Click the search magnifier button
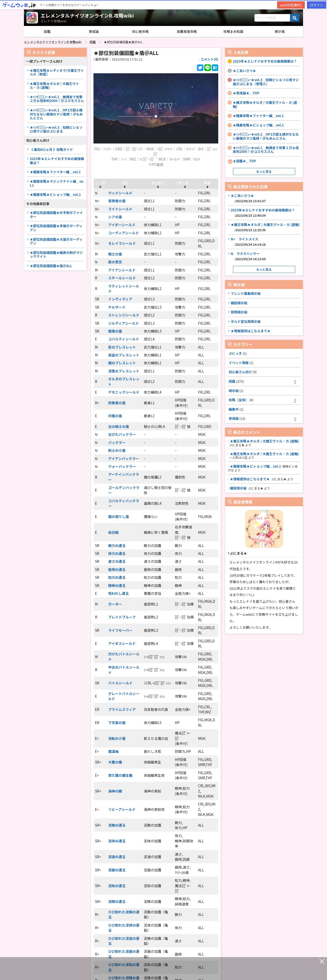327x980 pixels. click(x=295, y=18)
